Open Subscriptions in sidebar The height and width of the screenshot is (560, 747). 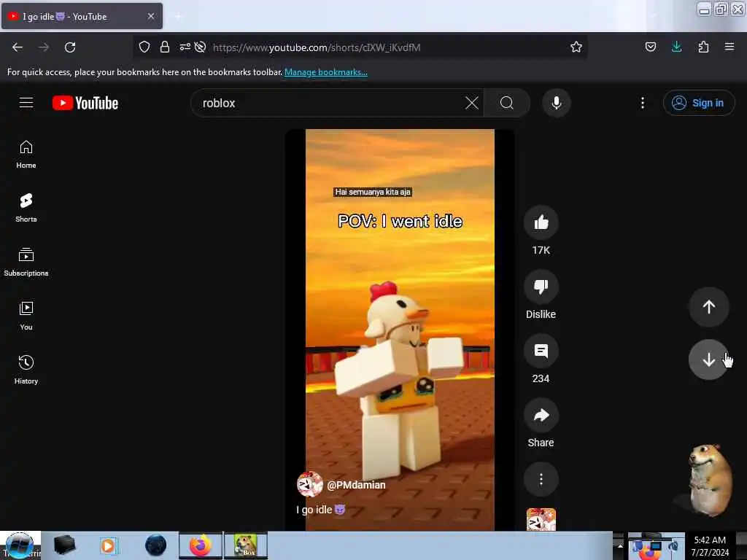(26, 262)
